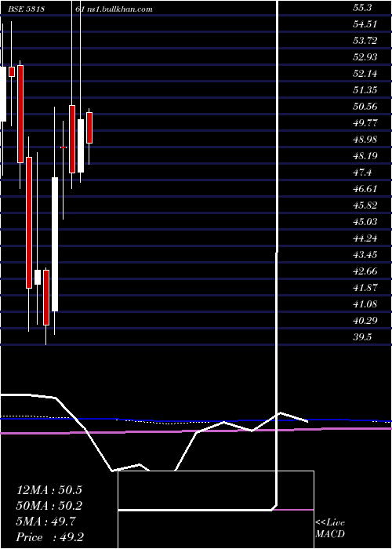Click the 48.98 price axis label

click(365, 140)
